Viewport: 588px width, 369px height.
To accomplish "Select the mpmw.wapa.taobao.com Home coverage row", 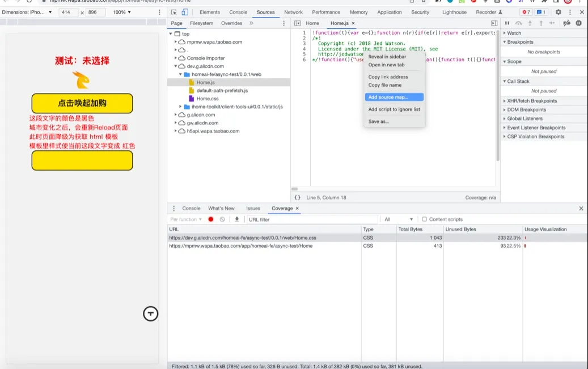I will [x=377, y=246].
